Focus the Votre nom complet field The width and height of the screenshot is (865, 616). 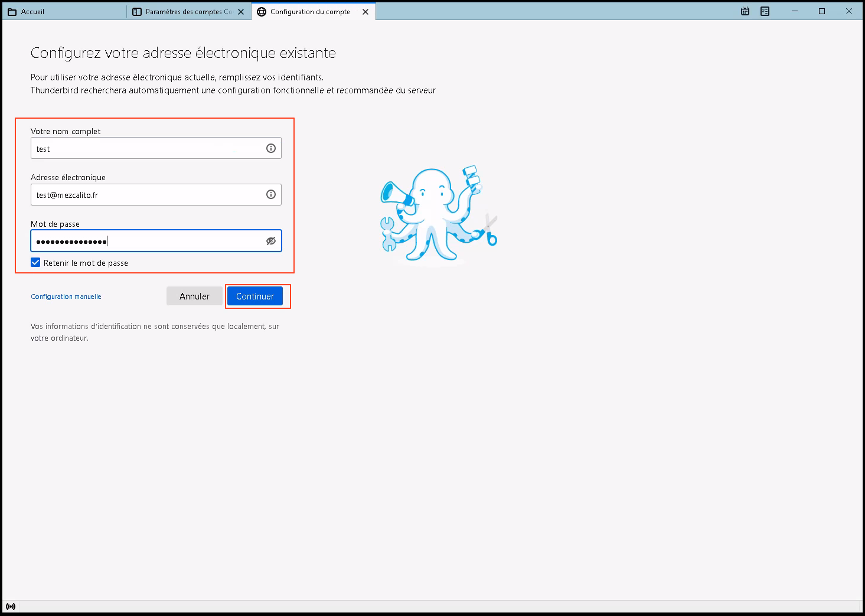[x=148, y=149]
